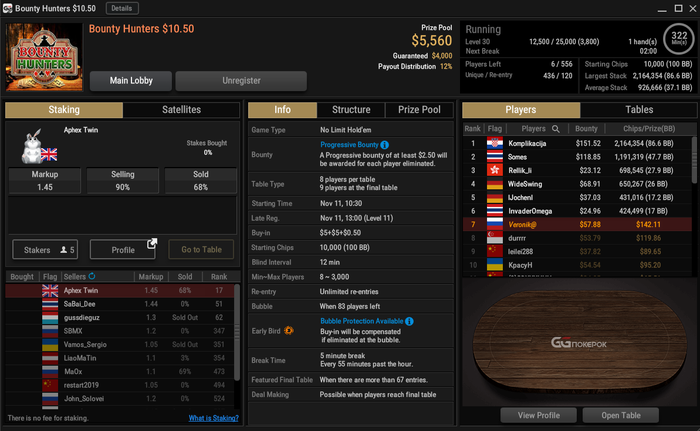
Task: Sort sellers by Markup column
Action: [x=150, y=276]
